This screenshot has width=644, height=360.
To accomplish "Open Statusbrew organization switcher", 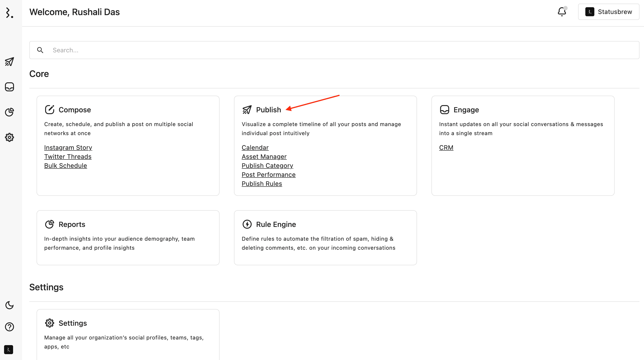I will tap(609, 12).
